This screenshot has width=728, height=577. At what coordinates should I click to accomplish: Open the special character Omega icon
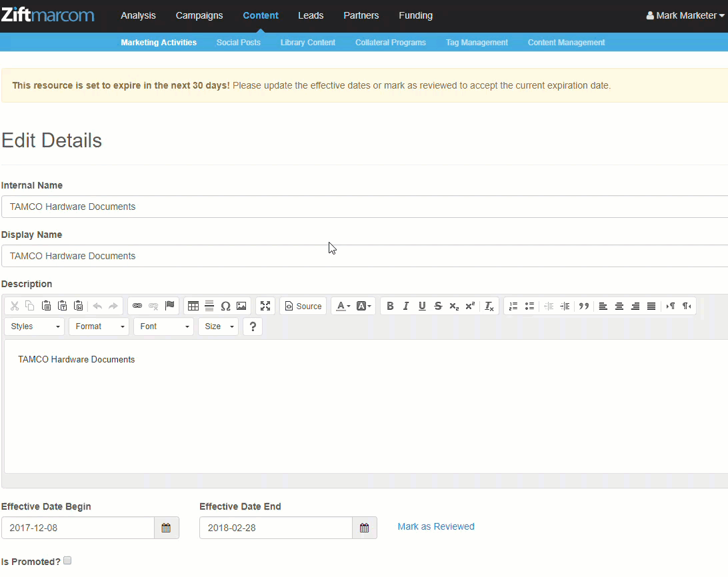(225, 306)
